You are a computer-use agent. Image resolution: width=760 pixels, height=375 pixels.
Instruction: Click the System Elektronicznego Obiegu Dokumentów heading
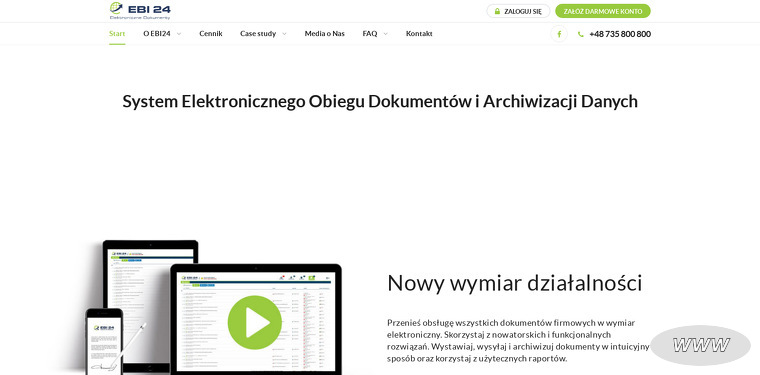tap(380, 102)
